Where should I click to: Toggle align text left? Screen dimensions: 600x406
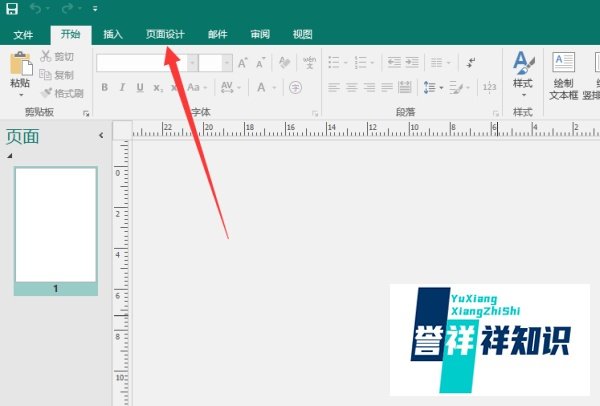coord(334,88)
